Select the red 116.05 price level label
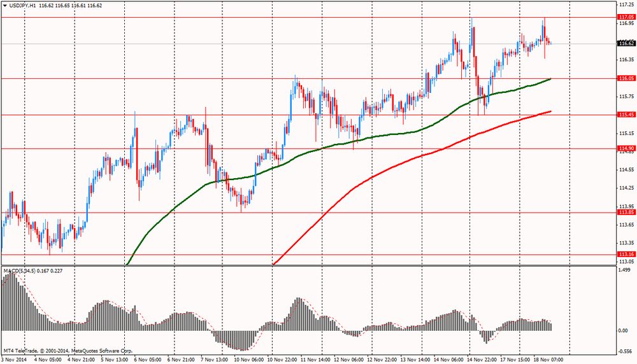637x364 pixels. click(x=626, y=78)
